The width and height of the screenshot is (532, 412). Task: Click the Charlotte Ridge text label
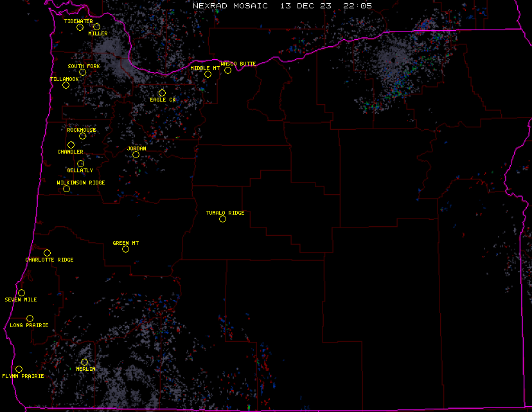click(49, 260)
